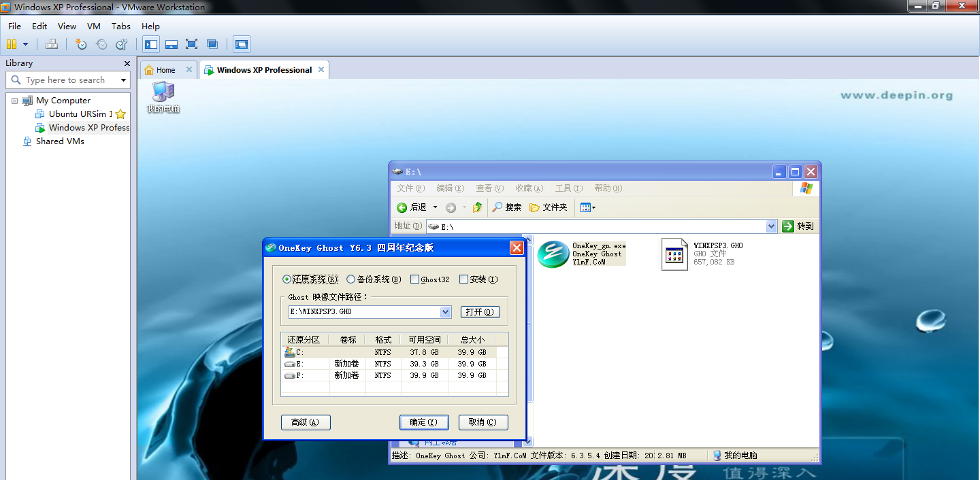980x480 pixels.
Task: Close the Home tab
Action: [189, 69]
